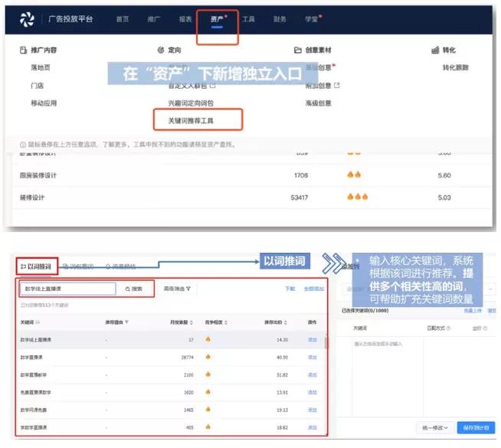
Task: Open 兴趣词定向词包 under 定向
Action: click(191, 103)
